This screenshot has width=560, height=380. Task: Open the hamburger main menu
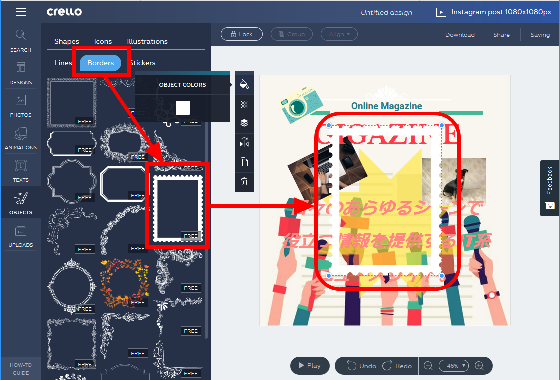click(21, 12)
